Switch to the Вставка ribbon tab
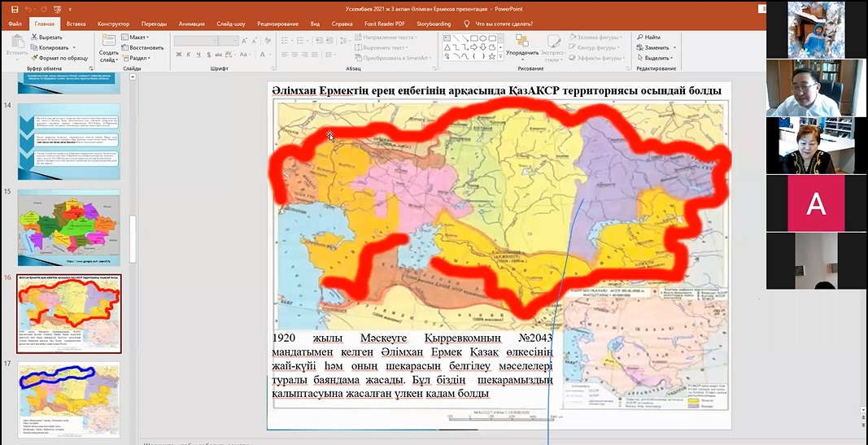Screen dimensions: 868x445 [x=76, y=24]
